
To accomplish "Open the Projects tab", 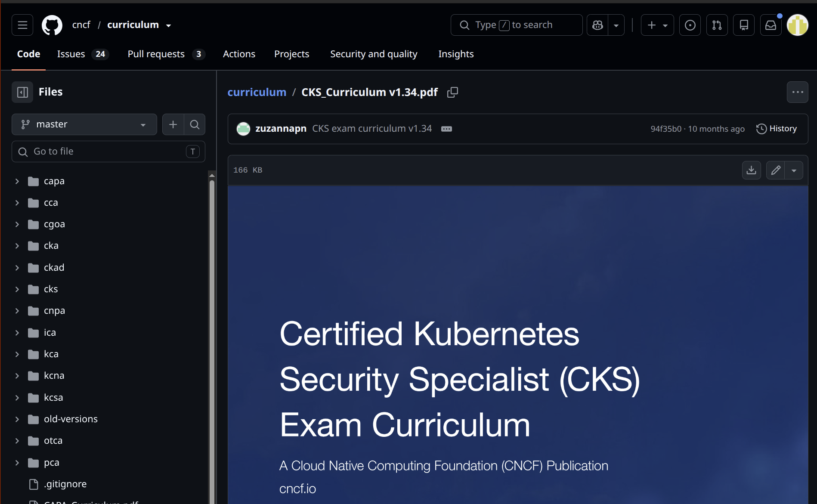I will click(x=292, y=54).
